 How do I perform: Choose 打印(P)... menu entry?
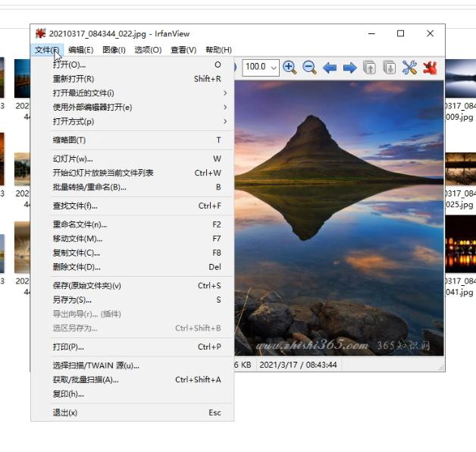pyautogui.click(x=133, y=347)
